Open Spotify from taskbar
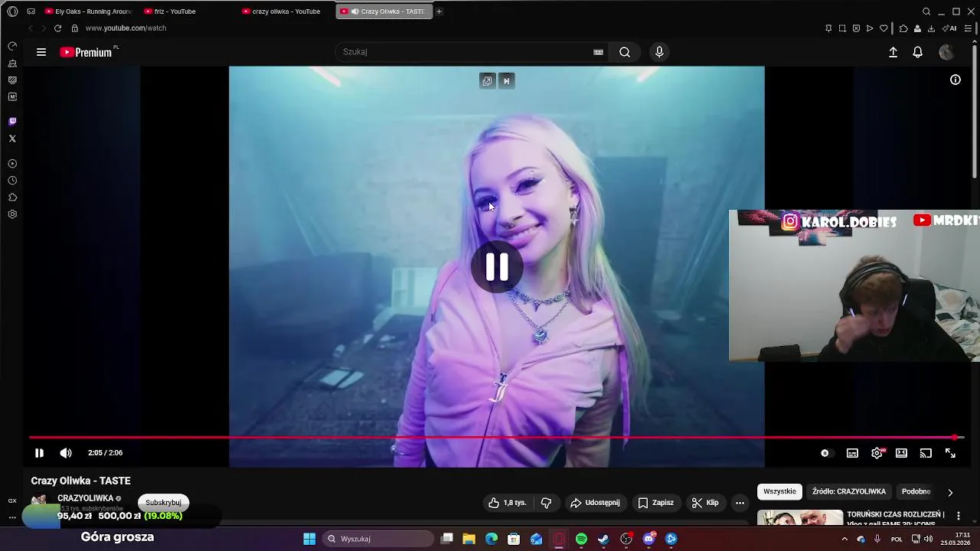This screenshot has width=980, height=551. tap(581, 539)
